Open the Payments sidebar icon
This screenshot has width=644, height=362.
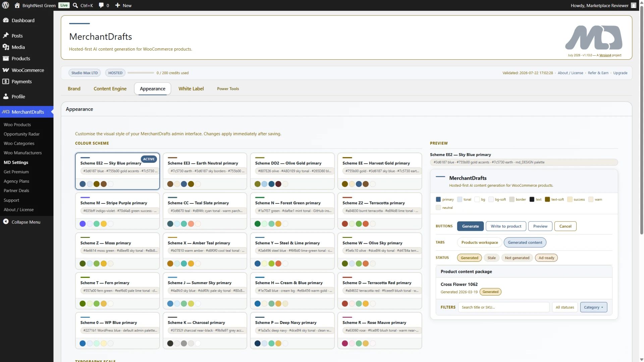click(x=6, y=81)
